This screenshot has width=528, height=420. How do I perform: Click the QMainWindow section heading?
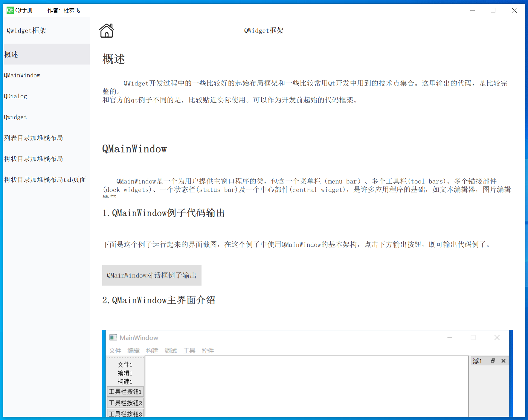coord(135,149)
